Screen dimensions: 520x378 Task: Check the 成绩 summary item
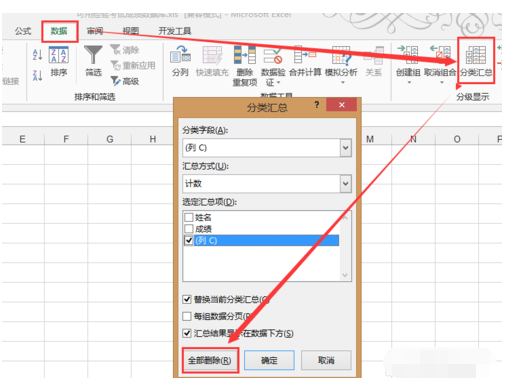[x=189, y=229]
